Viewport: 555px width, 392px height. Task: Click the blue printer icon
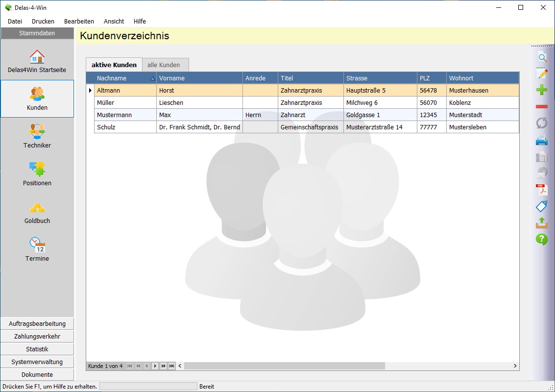tap(542, 141)
